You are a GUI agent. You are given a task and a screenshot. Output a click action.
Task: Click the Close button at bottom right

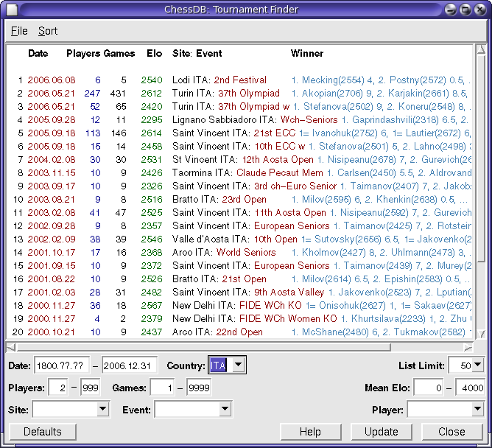tap(451, 432)
